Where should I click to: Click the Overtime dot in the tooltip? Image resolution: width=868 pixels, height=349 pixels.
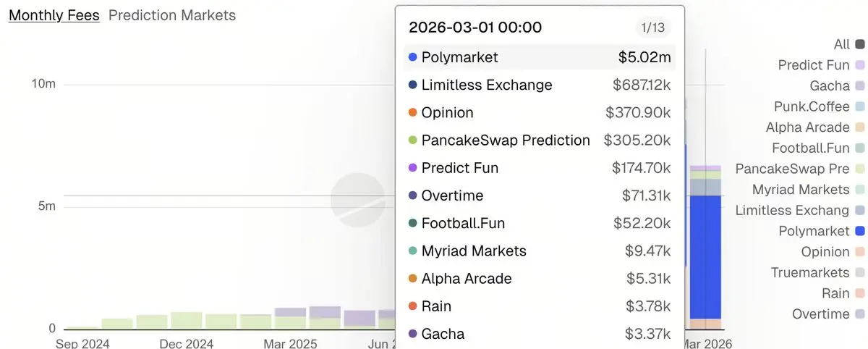pyautogui.click(x=413, y=195)
